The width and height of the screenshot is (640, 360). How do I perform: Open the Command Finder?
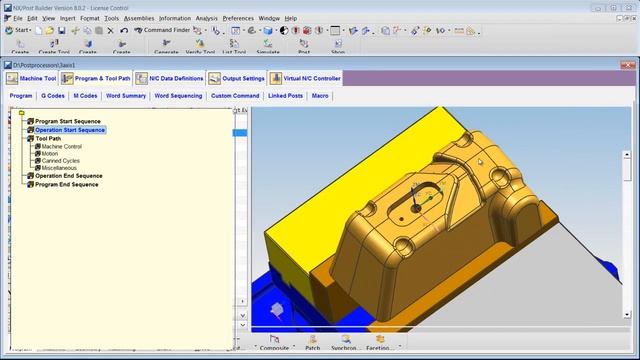click(x=162, y=30)
